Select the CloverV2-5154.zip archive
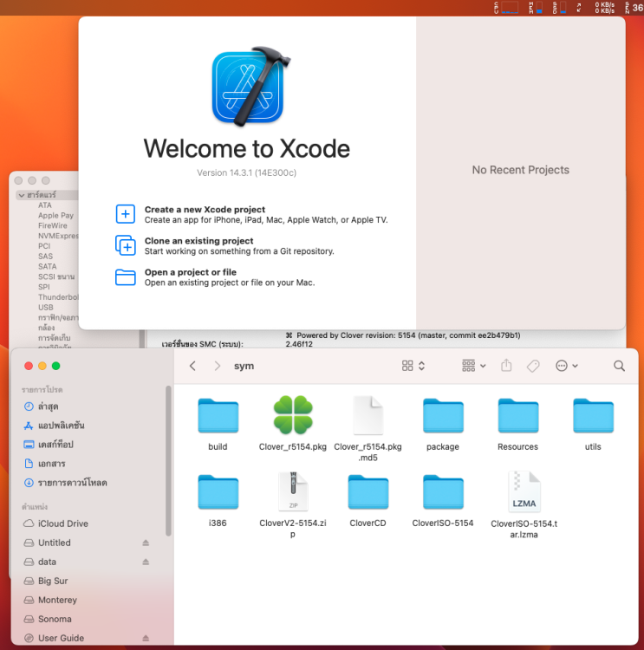Screen dimensions: 644x650 coord(293,491)
